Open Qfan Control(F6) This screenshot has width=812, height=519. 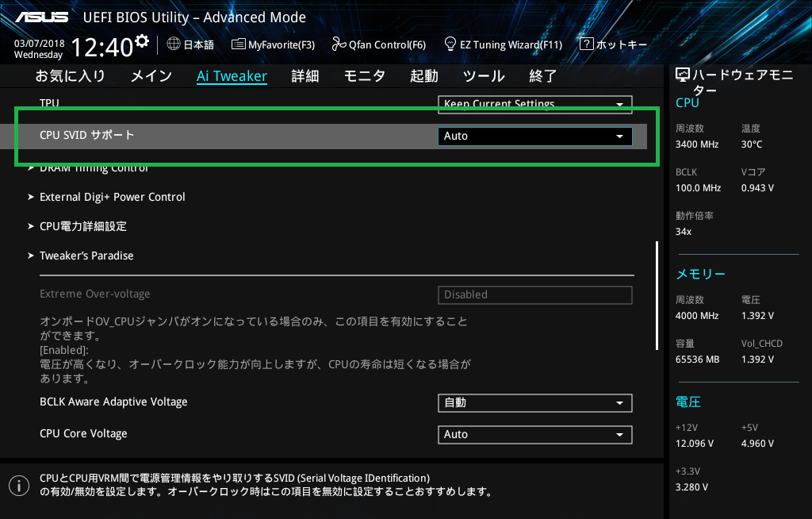tap(378, 44)
